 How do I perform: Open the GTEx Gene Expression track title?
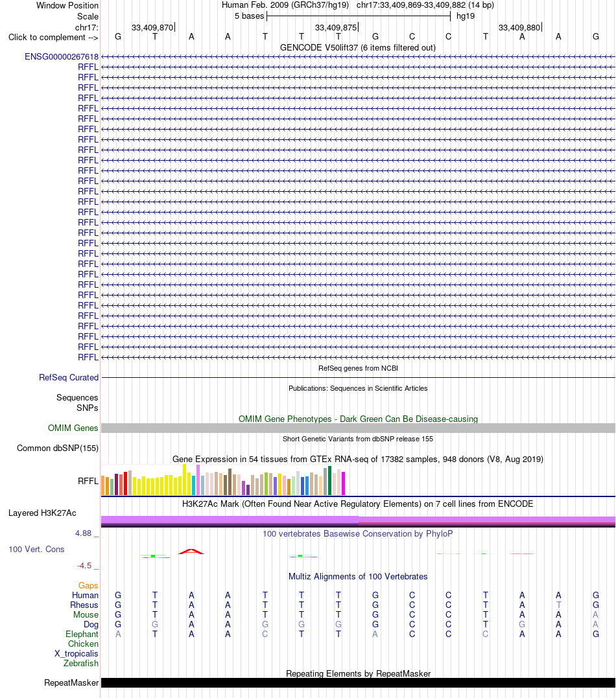pos(358,459)
